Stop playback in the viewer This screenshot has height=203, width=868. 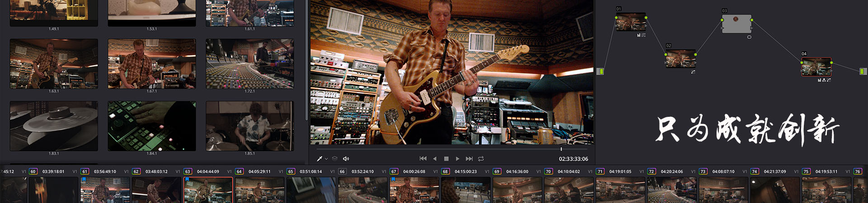pos(446,159)
